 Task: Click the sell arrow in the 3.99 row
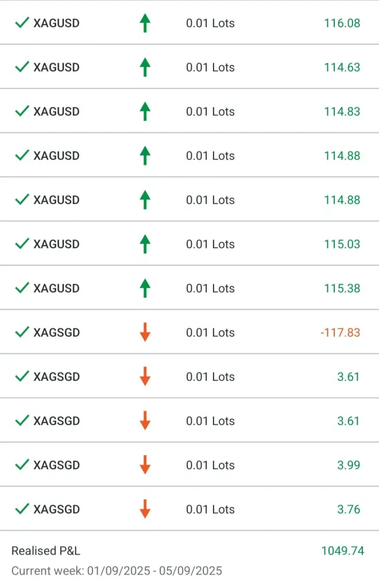click(145, 465)
